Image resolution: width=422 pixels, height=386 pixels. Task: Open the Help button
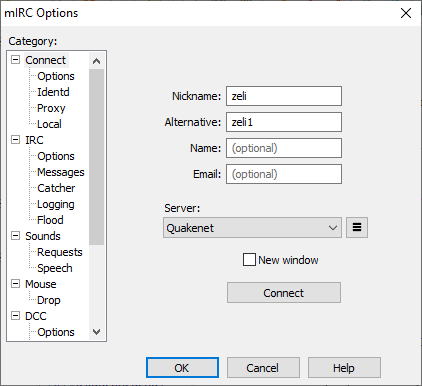coord(344,368)
